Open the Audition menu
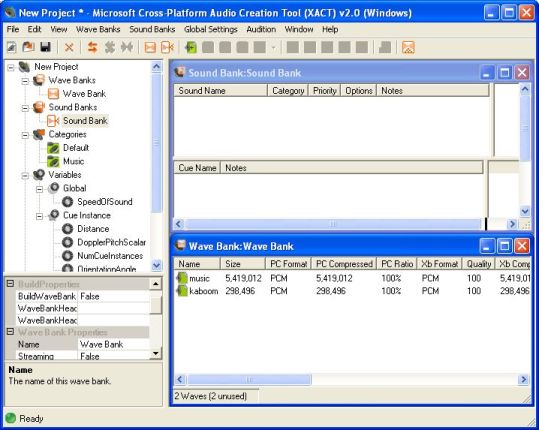The image size is (539, 430). click(261, 29)
